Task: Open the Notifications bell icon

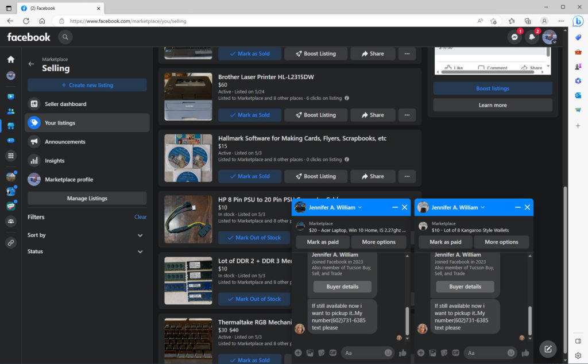Action: pyautogui.click(x=532, y=37)
